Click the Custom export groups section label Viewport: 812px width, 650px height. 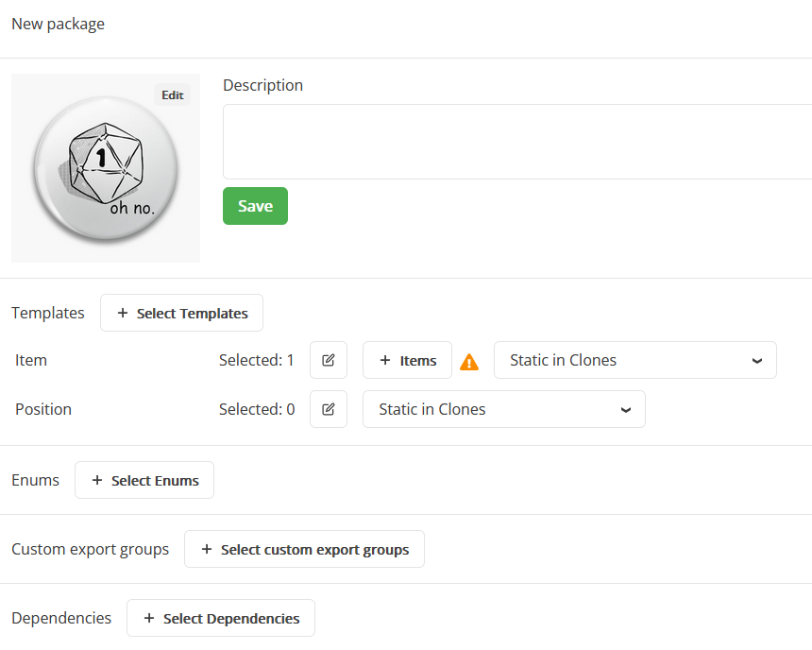click(90, 549)
